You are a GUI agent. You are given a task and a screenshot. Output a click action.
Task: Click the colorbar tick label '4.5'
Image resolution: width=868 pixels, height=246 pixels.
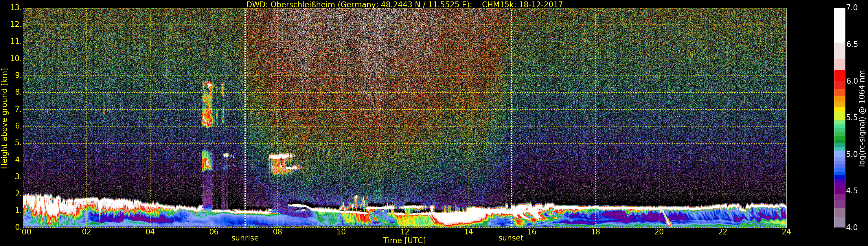click(x=852, y=191)
